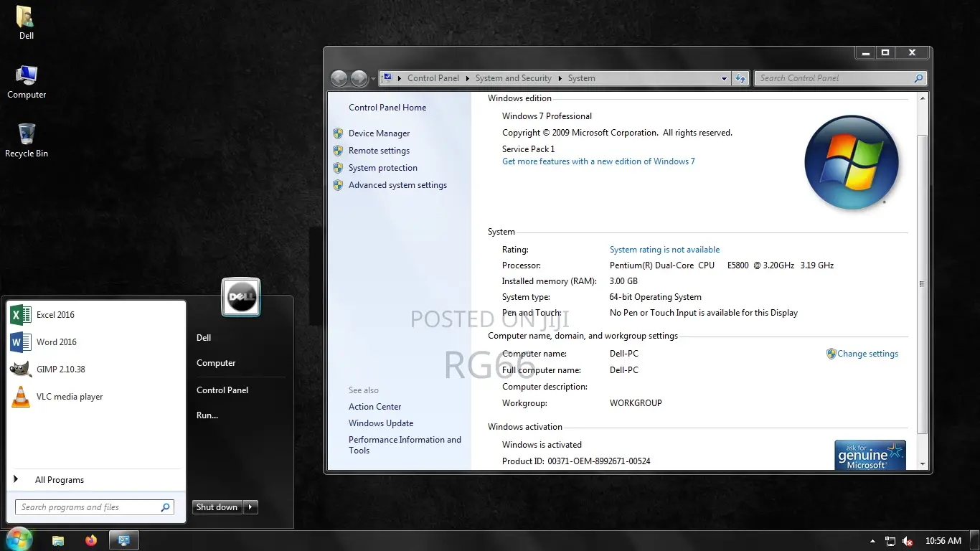Click the Search Control Panel magnifier

point(918,78)
